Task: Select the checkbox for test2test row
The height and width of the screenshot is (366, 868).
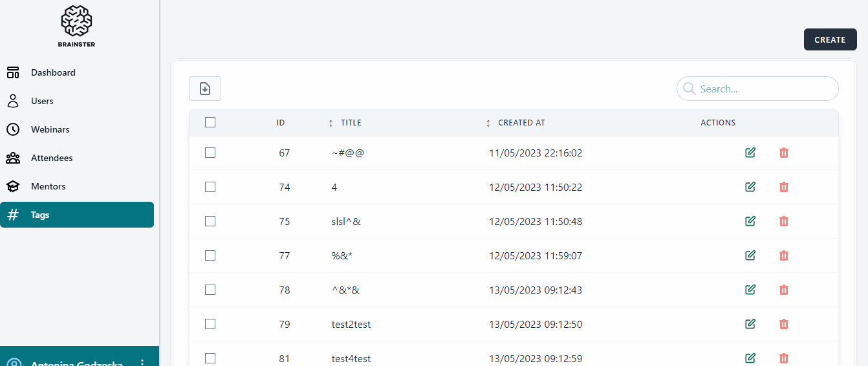Action: coord(210,324)
